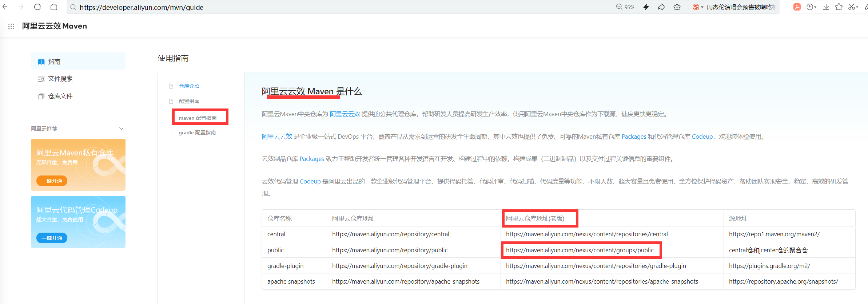Go back to previous page
Image resolution: width=868 pixels, height=304 pixels.
(5, 7)
